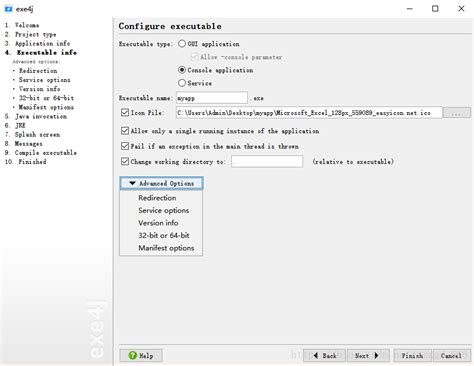Viewport: 474px width, 366px height.
Task: Select Redirection from Advanced Options list
Action: point(157,198)
